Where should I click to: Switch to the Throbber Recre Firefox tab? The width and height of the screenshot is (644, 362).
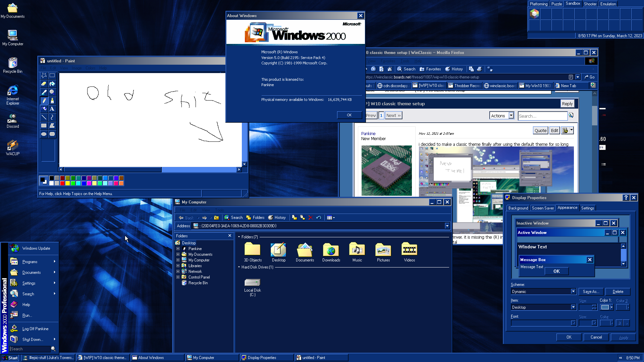[x=465, y=86]
